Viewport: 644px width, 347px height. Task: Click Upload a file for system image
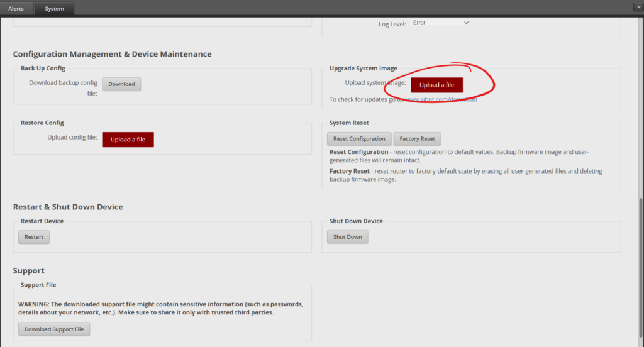tap(436, 85)
